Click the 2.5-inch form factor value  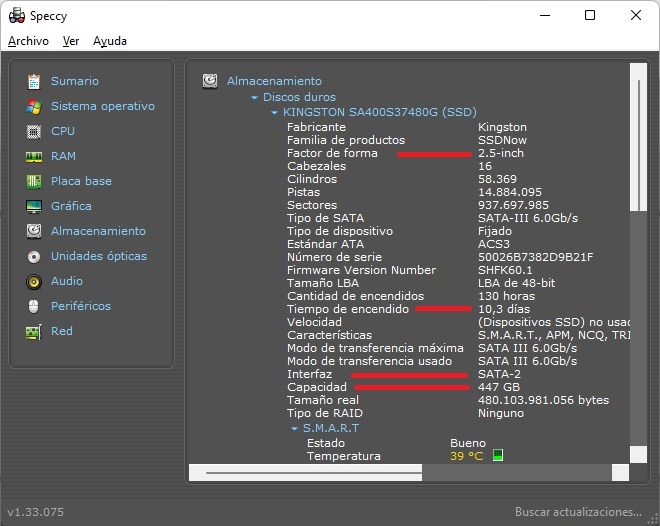pyautogui.click(x=501, y=153)
